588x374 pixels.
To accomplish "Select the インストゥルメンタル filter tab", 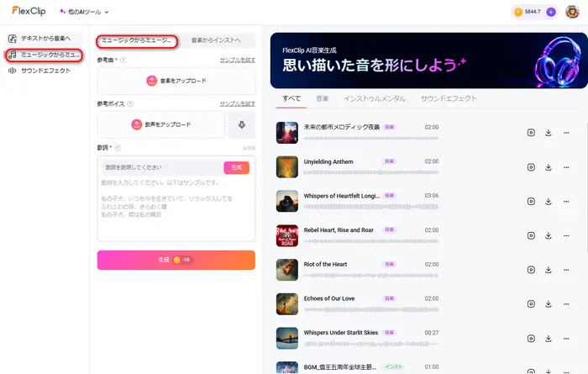I will tap(375, 98).
